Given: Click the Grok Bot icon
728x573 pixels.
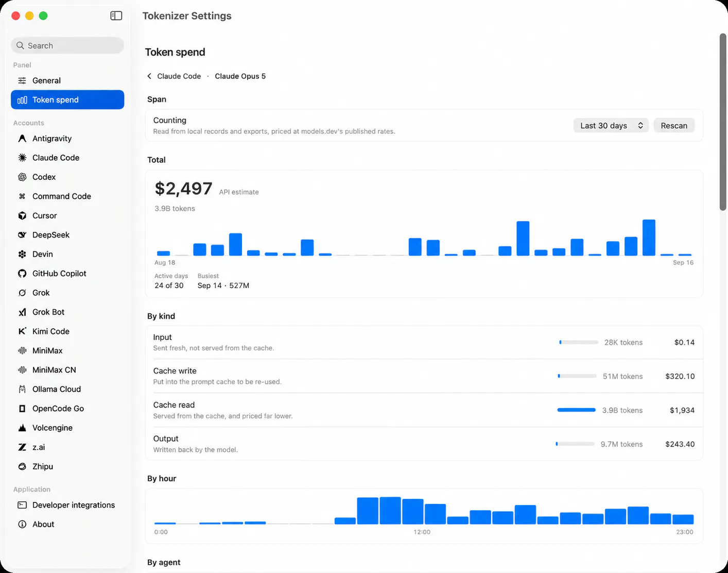Looking at the screenshot, I should pos(22,312).
